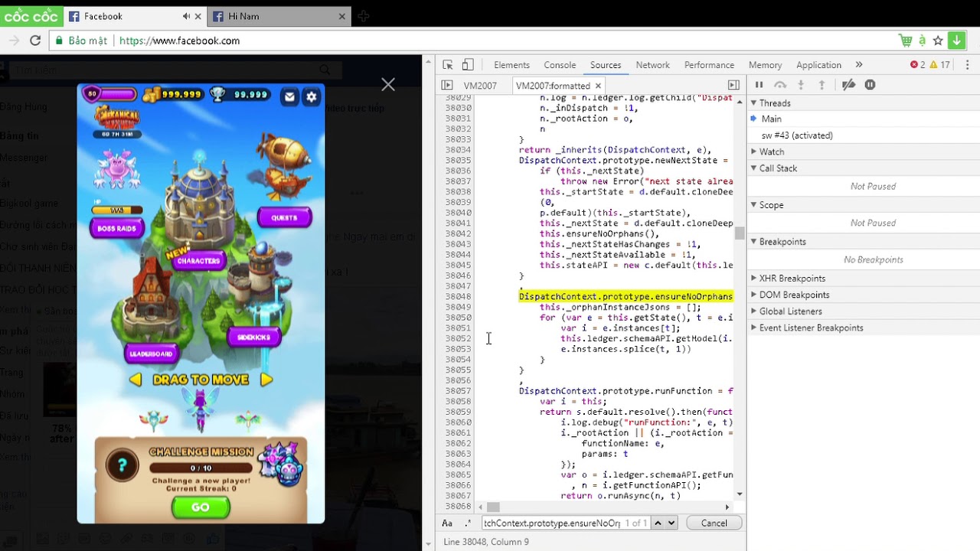The width and height of the screenshot is (980, 551).
Task: Toggle pause on exceptions button
Action: point(870,85)
